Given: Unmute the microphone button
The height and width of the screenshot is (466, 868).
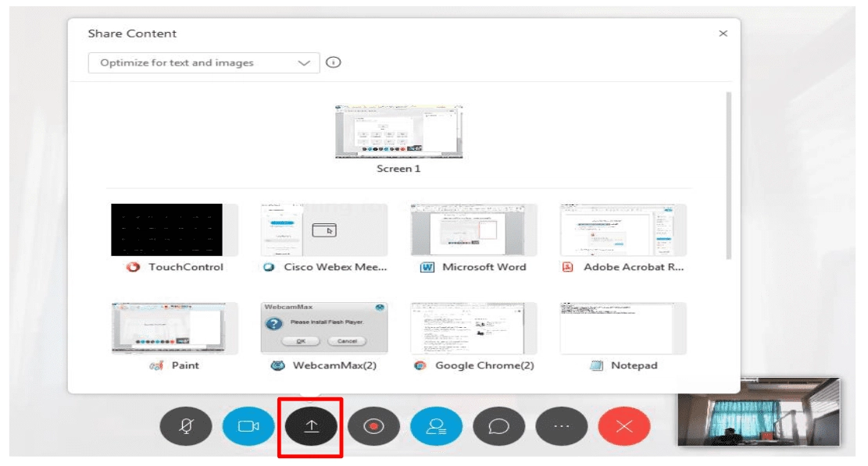Looking at the screenshot, I should [x=186, y=426].
